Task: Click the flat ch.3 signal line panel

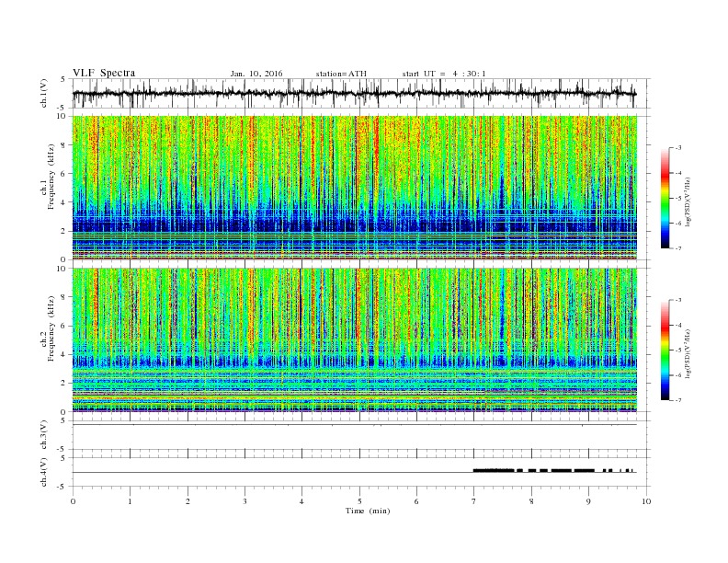Action: click(361, 435)
